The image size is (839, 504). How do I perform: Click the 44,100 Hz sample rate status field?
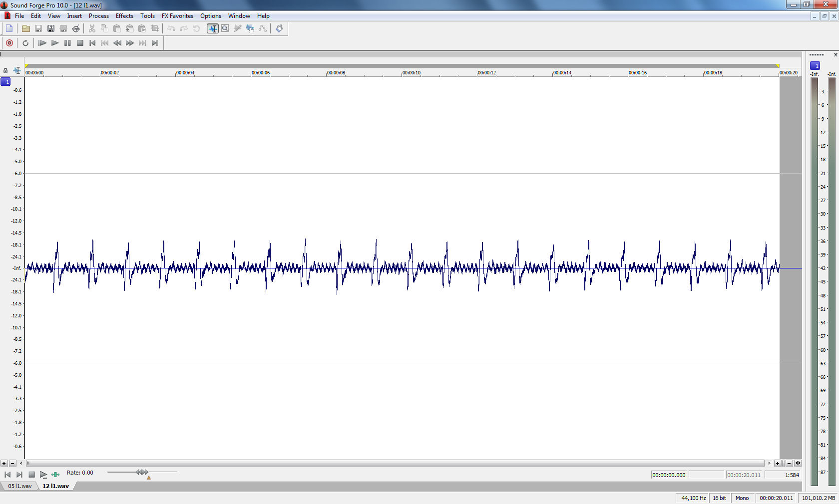tap(693, 498)
